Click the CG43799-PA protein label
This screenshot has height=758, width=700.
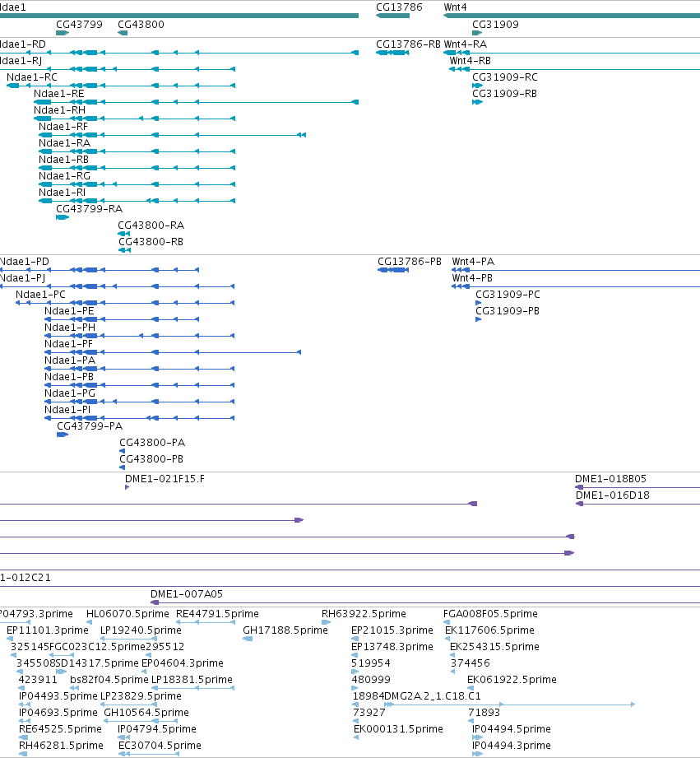point(90,426)
